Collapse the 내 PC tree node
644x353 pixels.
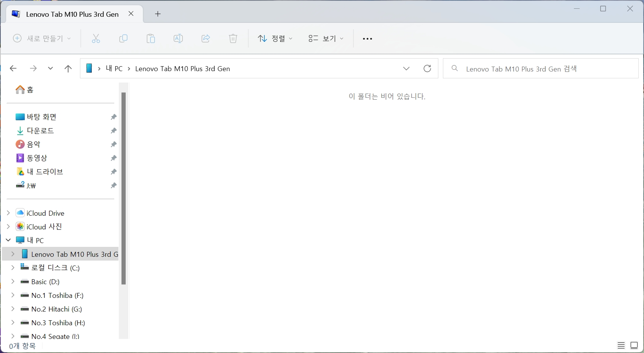pyautogui.click(x=8, y=240)
